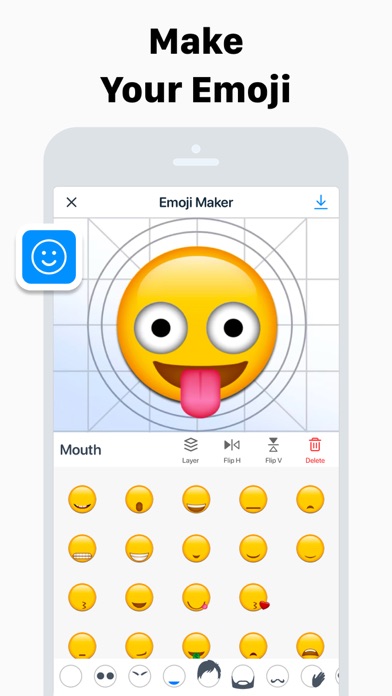The height and width of the screenshot is (696, 392).
Task: Delete the selected mouth element
Action: pyautogui.click(x=315, y=451)
